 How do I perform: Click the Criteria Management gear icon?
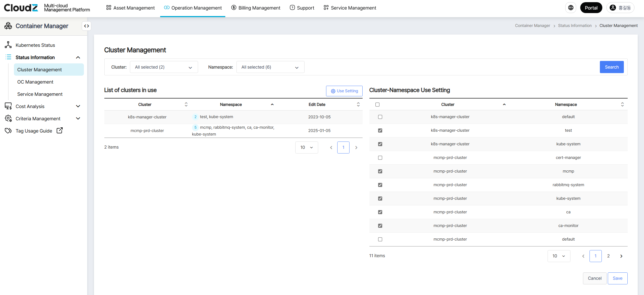(x=8, y=118)
